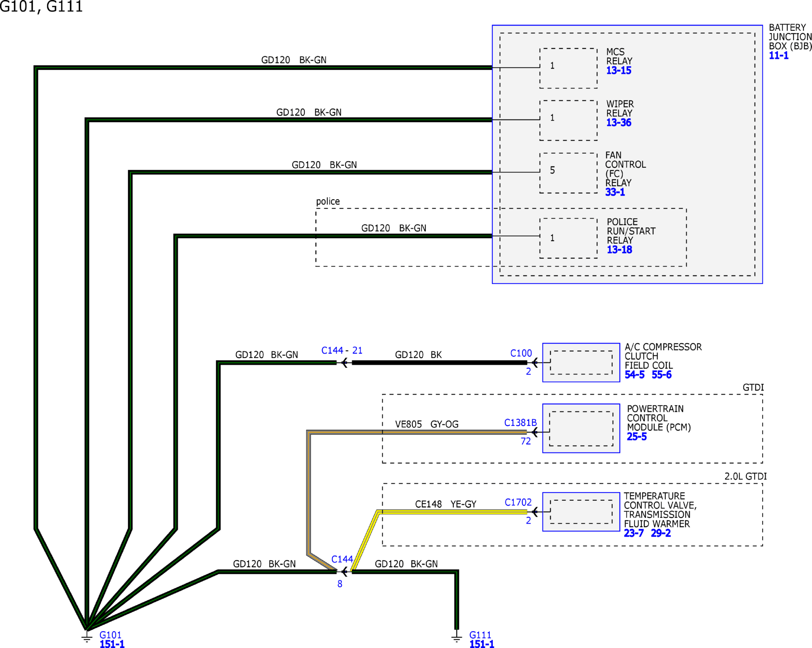Select connector label C144 - 21

pos(342,351)
